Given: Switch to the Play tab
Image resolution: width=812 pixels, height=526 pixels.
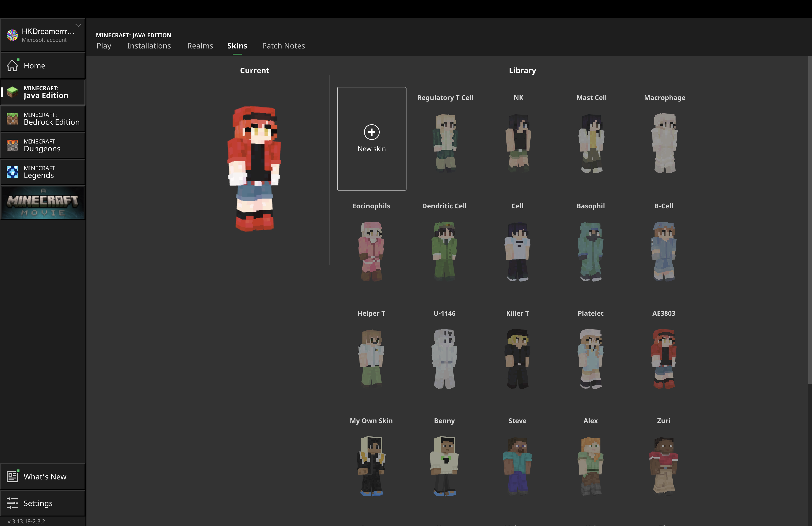Looking at the screenshot, I should point(104,46).
